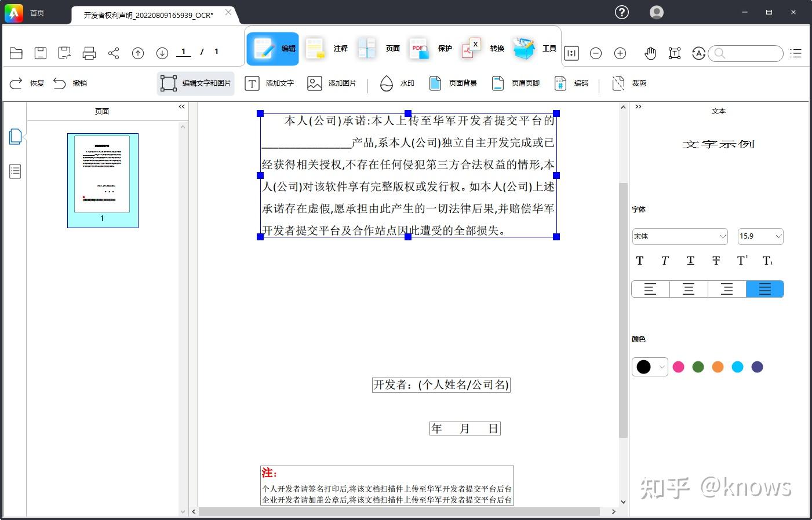Choose the orange color swatch

tap(718, 367)
